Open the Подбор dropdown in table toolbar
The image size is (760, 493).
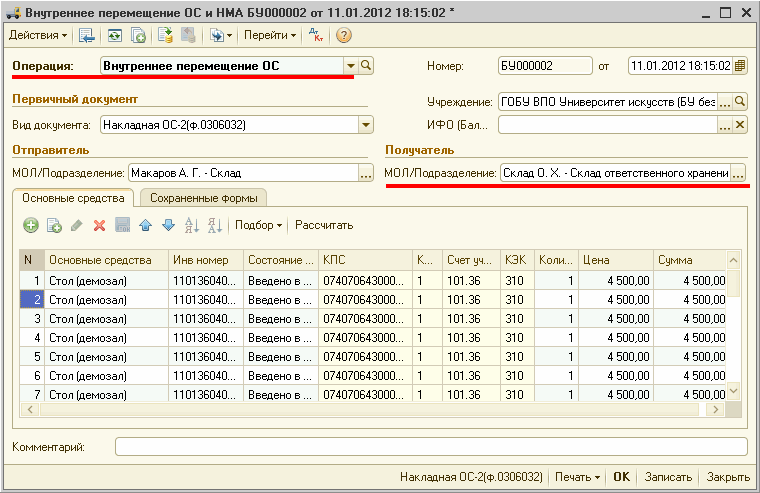[x=258, y=226]
